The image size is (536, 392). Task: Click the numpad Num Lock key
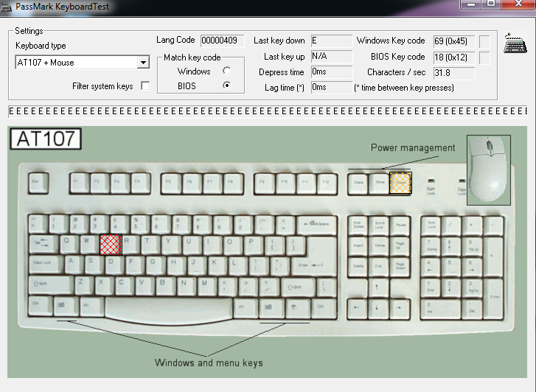[431, 225]
